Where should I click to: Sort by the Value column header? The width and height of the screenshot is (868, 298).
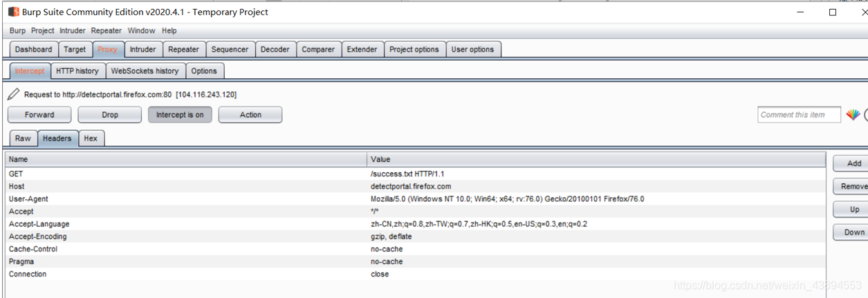coord(596,159)
